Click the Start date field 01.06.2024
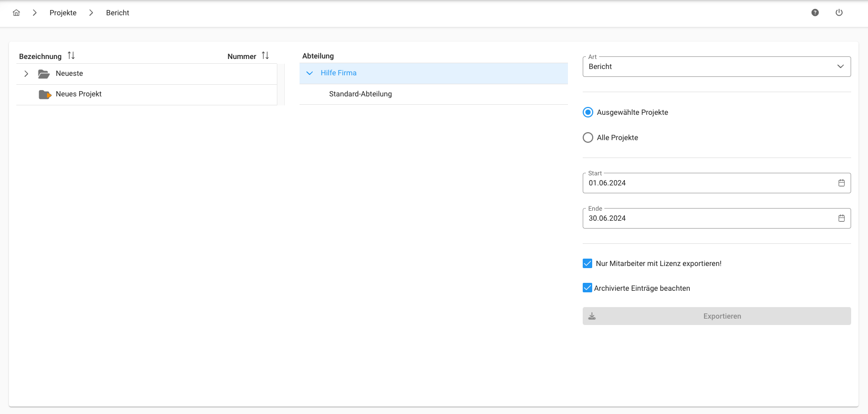This screenshot has width=868, height=414. 717,183
